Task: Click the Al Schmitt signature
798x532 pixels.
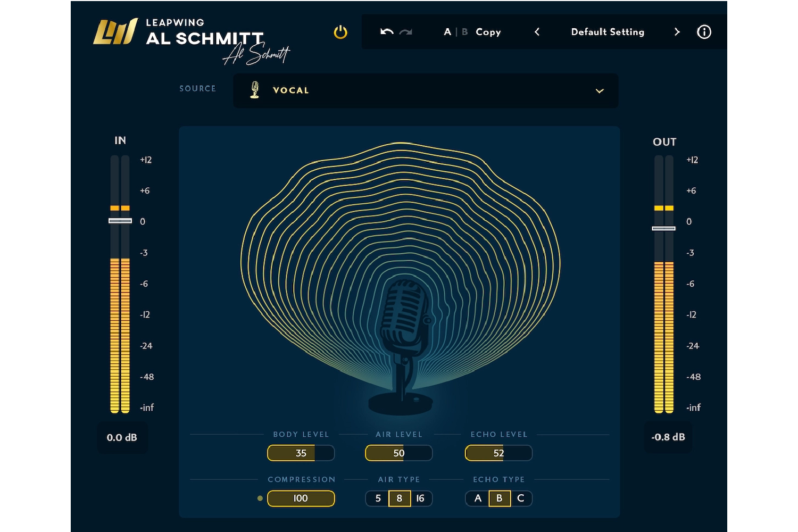Action: click(x=256, y=55)
